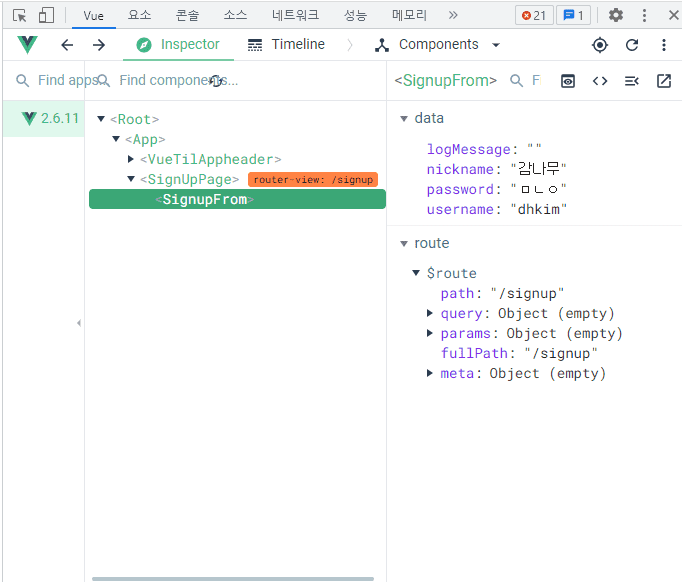Screen dimensions: 682x582
Task: Click the select component target icon
Action: (600, 45)
